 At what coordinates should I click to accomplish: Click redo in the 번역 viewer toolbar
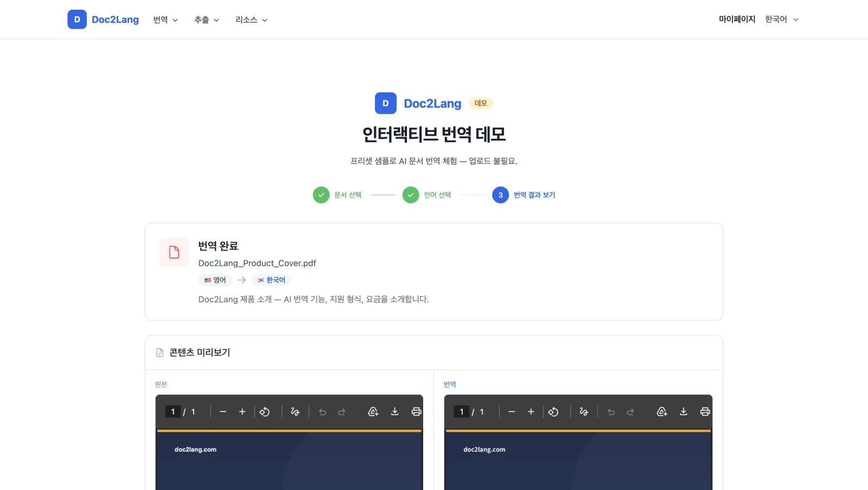(x=630, y=412)
